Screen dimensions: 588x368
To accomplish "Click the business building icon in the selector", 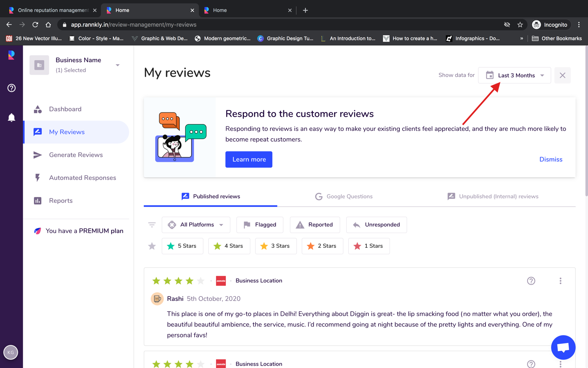I will (39, 65).
